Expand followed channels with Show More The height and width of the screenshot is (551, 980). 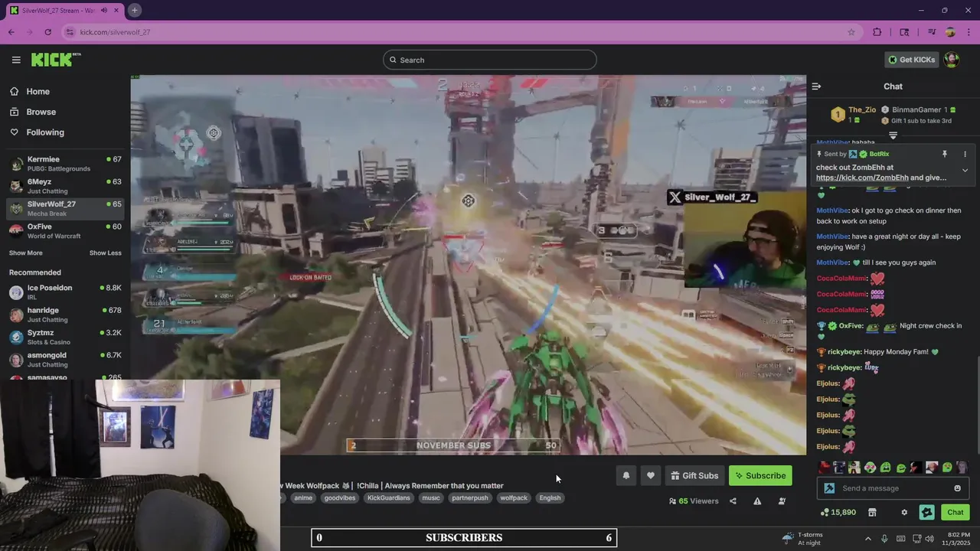click(x=25, y=253)
